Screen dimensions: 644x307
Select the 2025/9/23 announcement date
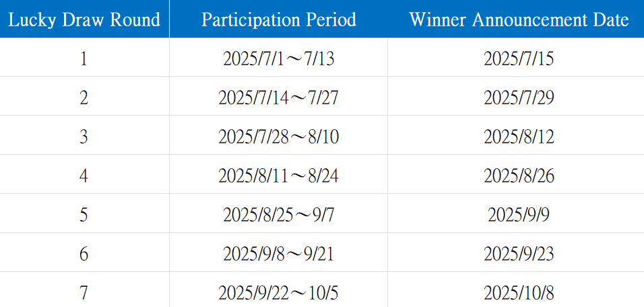click(x=519, y=254)
